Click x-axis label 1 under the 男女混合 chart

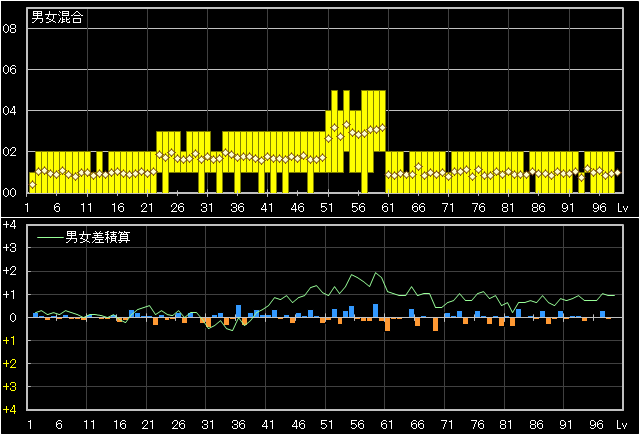27,208
